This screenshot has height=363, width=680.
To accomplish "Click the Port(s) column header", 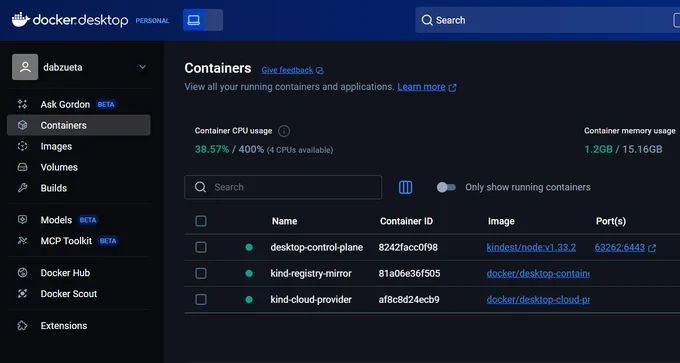I will 611,221.
